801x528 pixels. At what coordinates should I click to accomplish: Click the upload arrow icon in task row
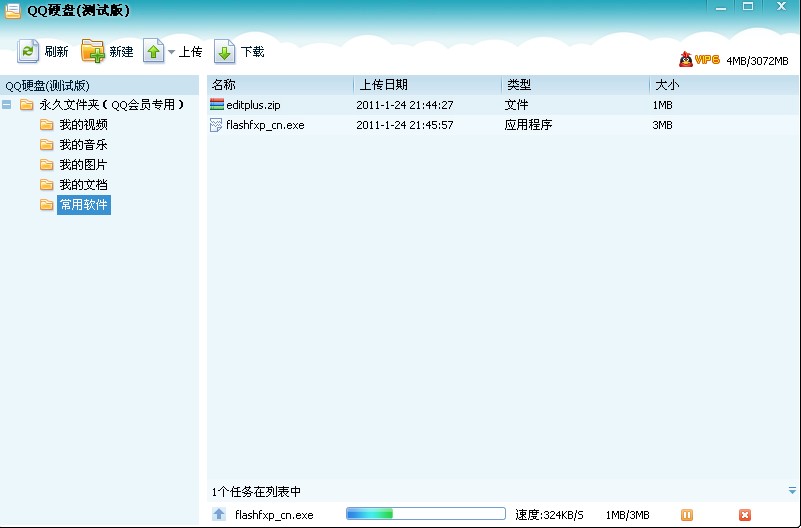(219, 514)
